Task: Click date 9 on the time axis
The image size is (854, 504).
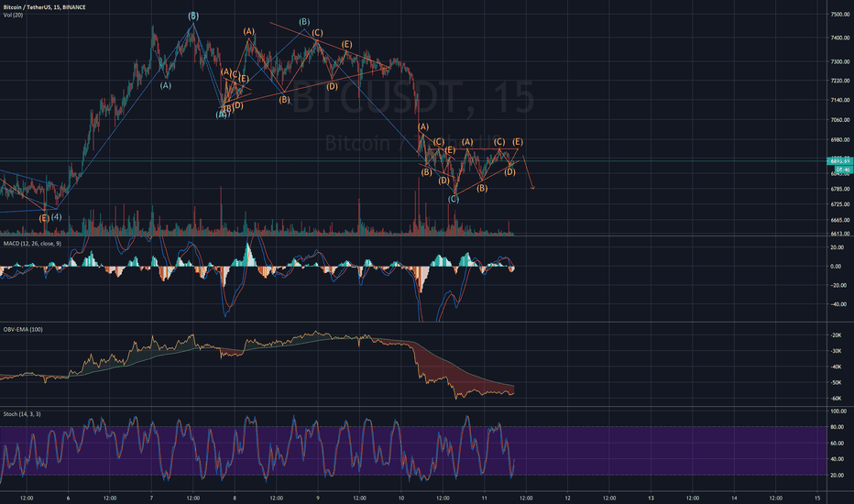Action: pos(318,498)
